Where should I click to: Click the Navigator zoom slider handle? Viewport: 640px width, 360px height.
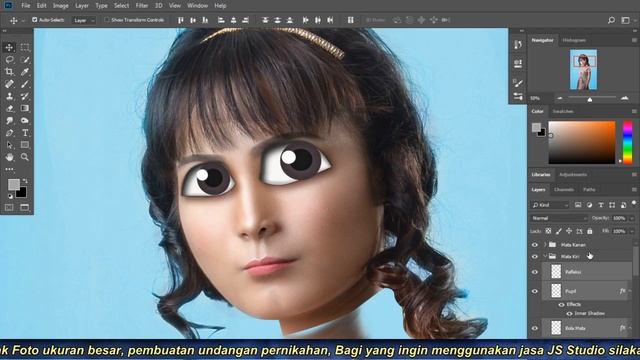coord(589,99)
